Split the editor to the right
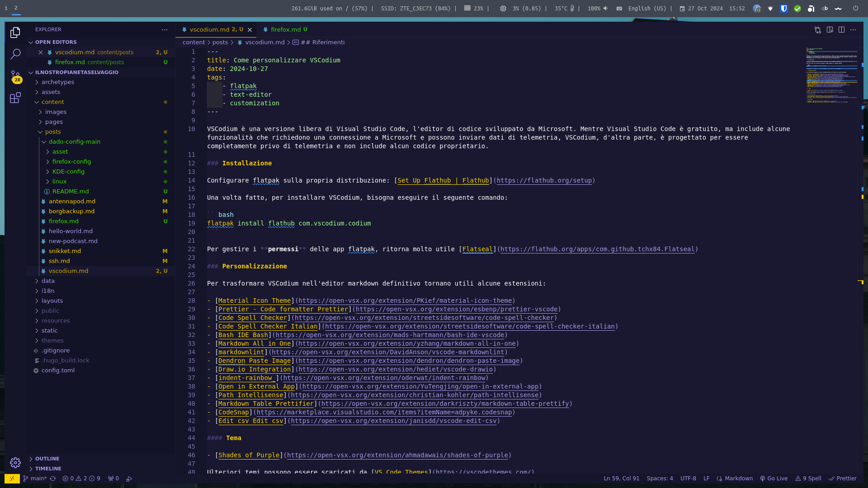This screenshot has height=488, width=868. pyautogui.click(x=841, y=30)
